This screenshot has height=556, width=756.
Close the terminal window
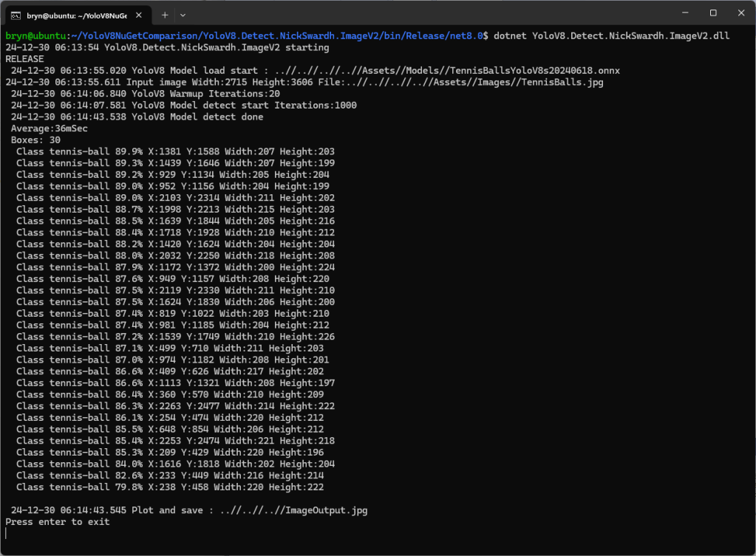[x=740, y=13]
